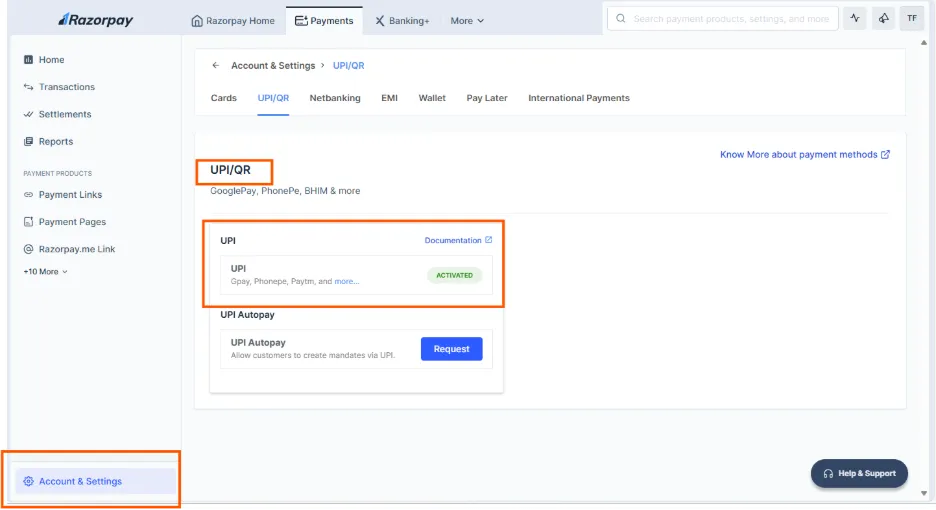The width and height of the screenshot is (936, 510).
Task: Click the Razorpay.me @ icon
Action: [x=28, y=249]
